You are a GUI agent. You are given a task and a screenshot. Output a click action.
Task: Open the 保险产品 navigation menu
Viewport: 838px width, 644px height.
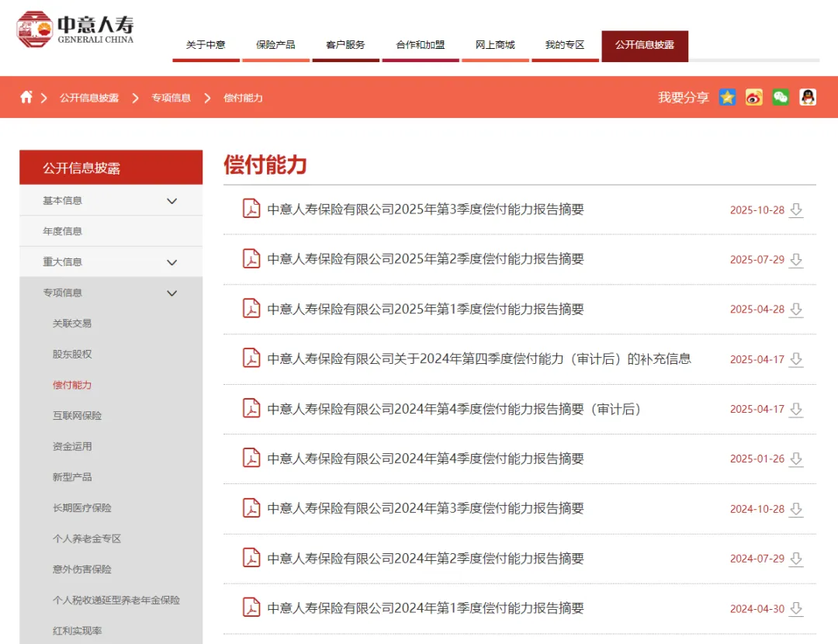(275, 45)
